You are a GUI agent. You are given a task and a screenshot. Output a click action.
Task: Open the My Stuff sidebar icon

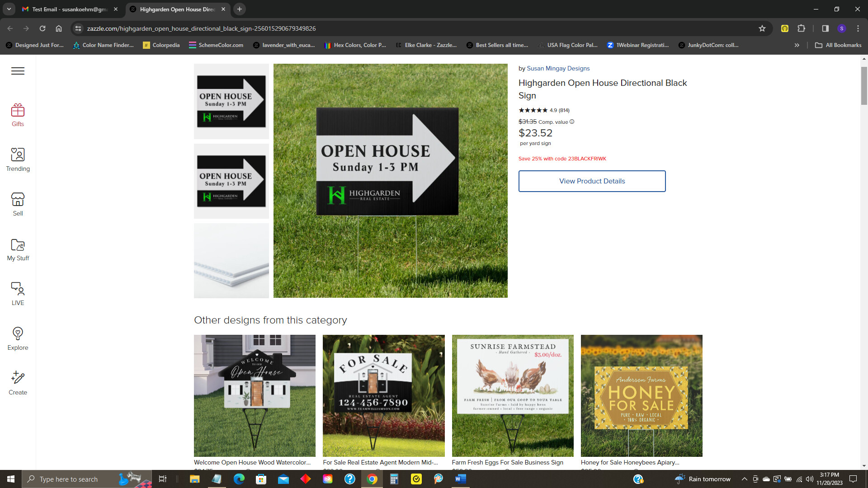18,249
